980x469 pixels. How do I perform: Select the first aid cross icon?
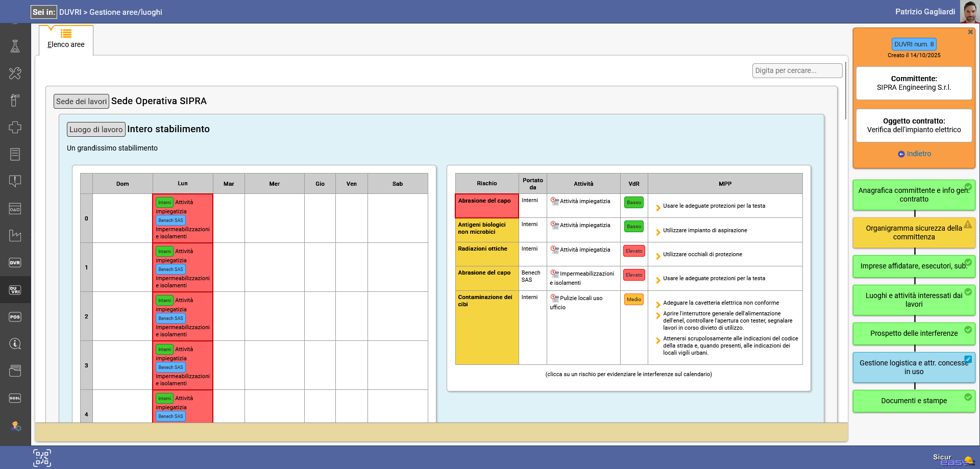pyautogui.click(x=15, y=127)
